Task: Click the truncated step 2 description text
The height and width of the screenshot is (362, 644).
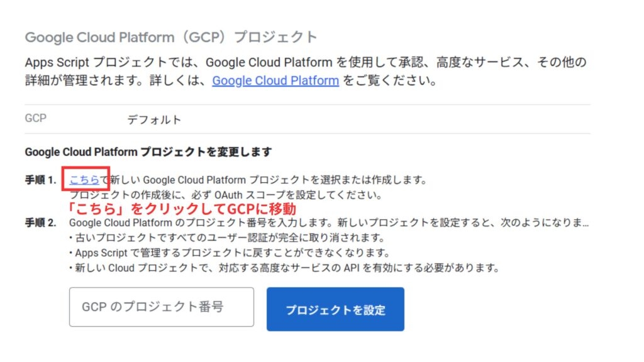Action: (329, 223)
